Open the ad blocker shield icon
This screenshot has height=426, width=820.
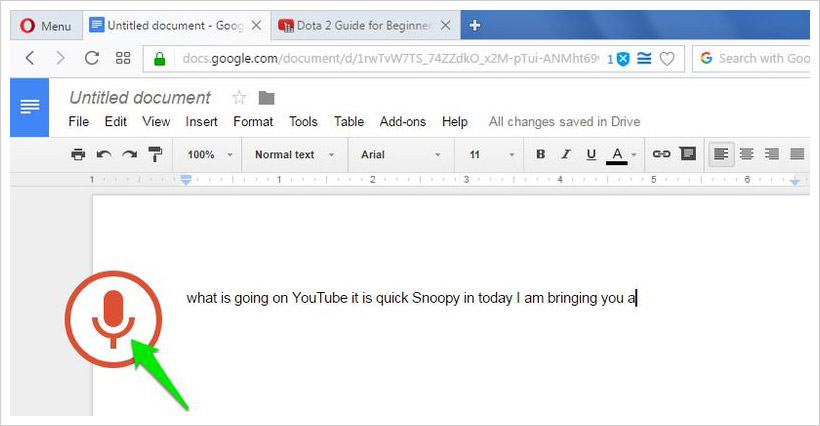tap(623, 59)
